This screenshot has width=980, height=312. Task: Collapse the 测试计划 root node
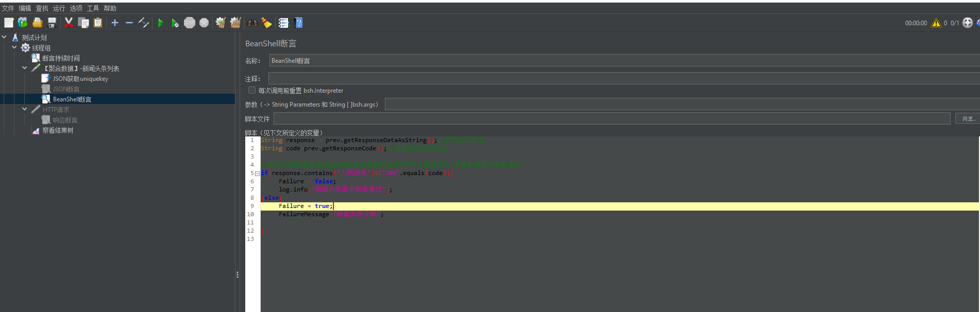pyautogui.click(x=4, y=37)
